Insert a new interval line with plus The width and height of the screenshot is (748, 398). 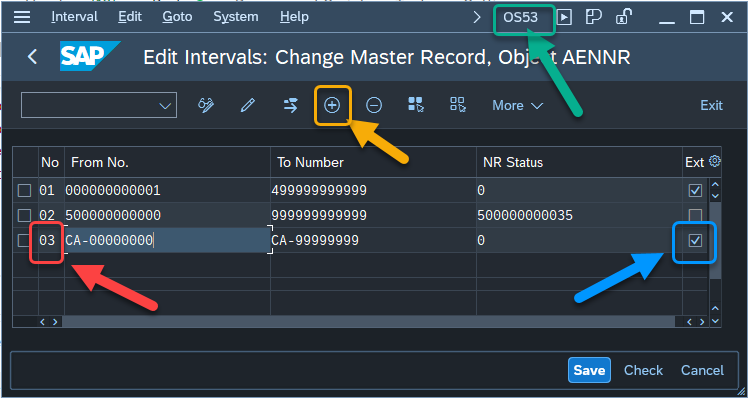(x=332, y=105)
